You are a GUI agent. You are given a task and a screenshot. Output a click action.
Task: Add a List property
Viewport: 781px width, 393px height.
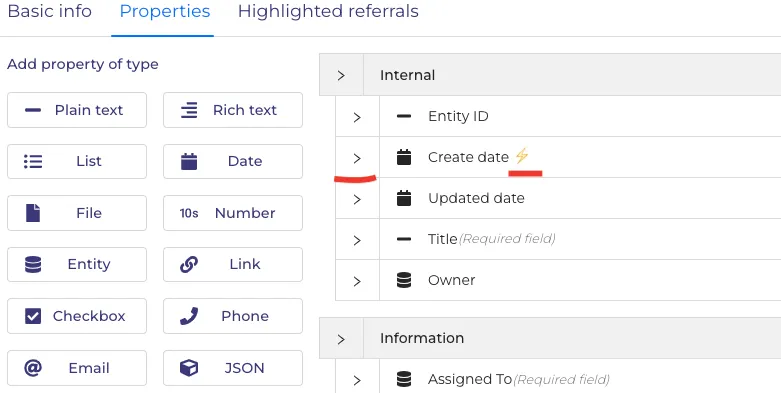click(77, 161)
